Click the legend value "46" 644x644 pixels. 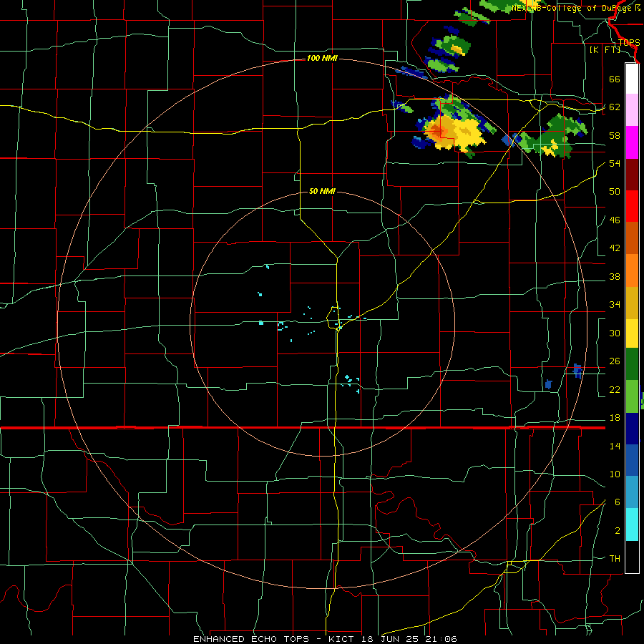click(615, 220)
